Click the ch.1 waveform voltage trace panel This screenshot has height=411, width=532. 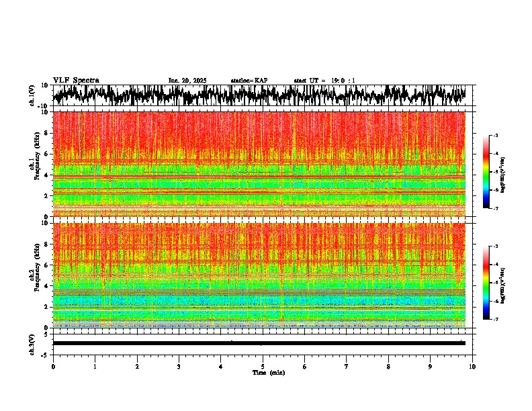tap(263, 95)
